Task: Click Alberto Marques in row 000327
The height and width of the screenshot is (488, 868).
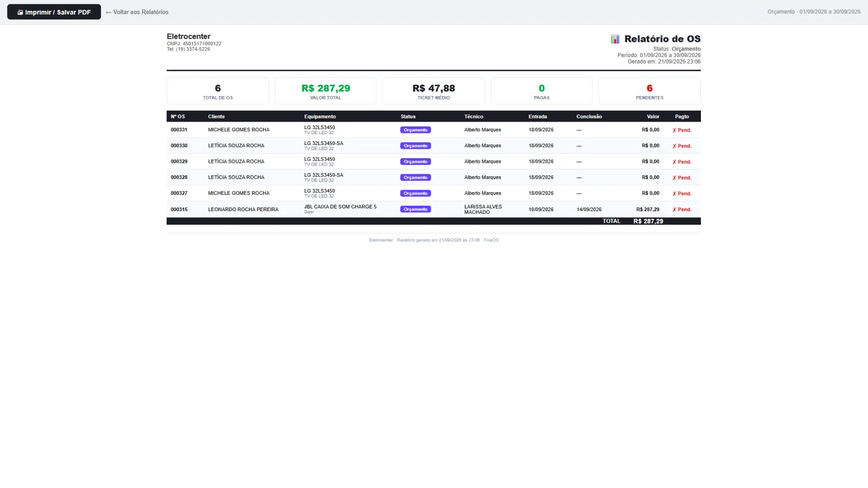Action: tap(483, 193)
